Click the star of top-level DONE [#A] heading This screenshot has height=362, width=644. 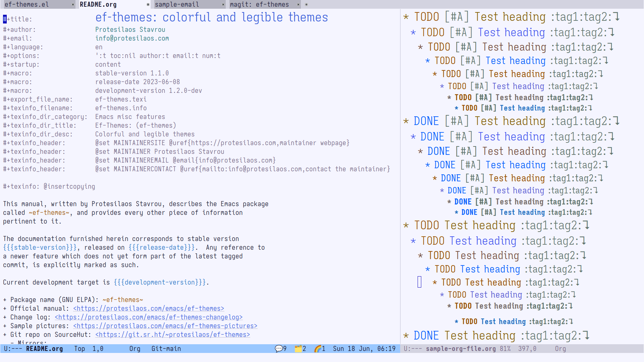(x=406, y=121)
